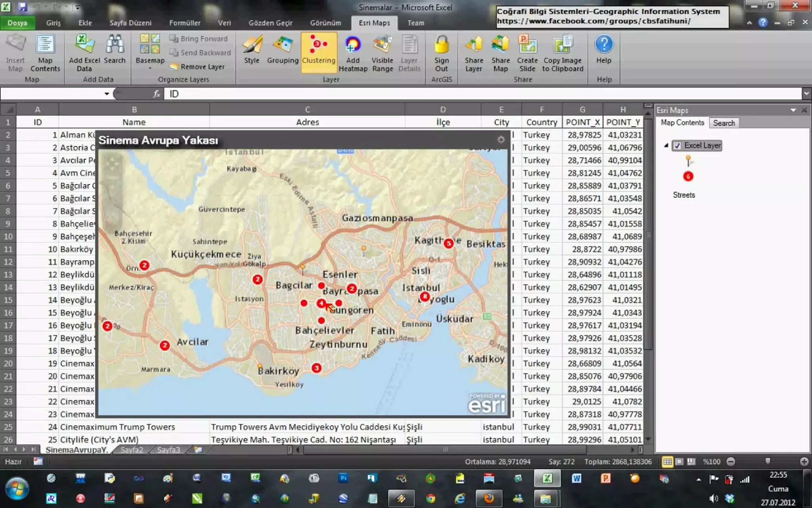Image resolution: width=812 pixels, height=508 pixels.
Task: Click Add Heatmap icon
Action: 352,54
